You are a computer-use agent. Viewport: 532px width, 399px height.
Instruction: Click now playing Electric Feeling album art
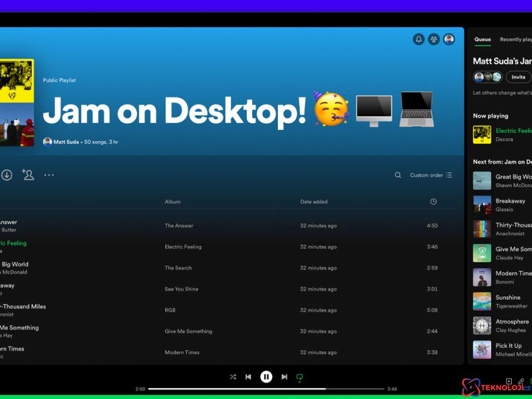tap(482, 135)
